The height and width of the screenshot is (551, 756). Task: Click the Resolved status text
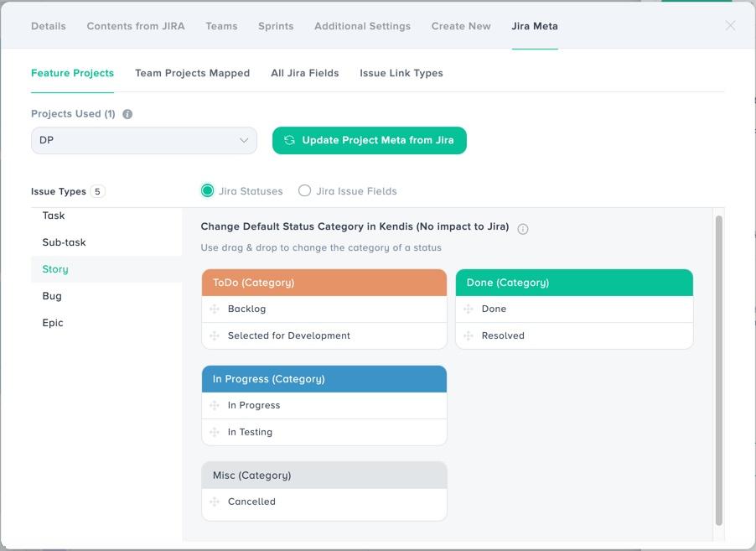tap(503, 335)
